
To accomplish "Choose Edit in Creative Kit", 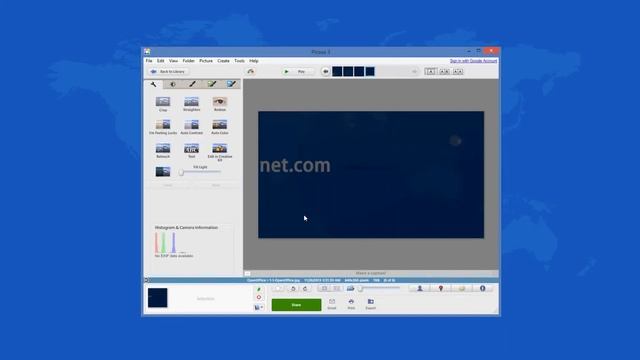I will coord(220,152).
